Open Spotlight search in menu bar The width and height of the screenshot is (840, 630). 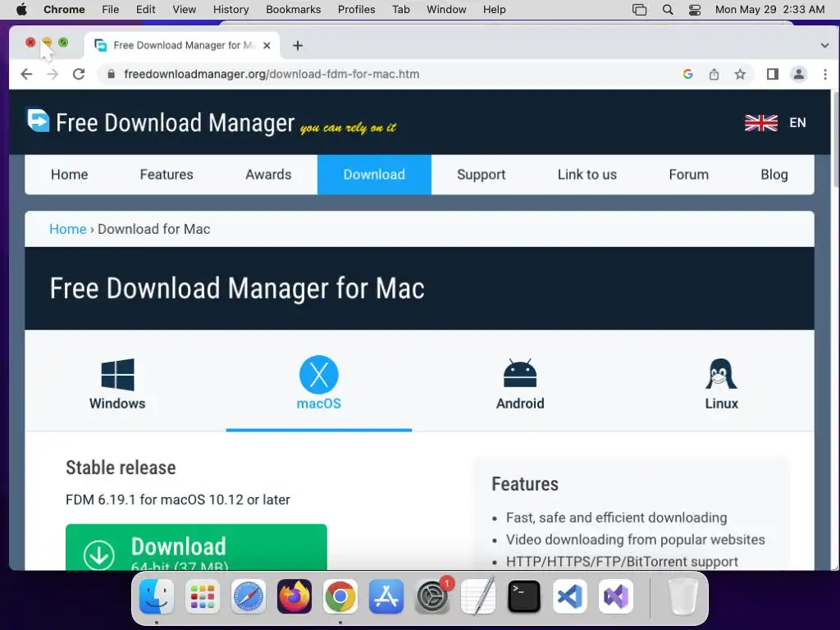click(x=668, y=10)
